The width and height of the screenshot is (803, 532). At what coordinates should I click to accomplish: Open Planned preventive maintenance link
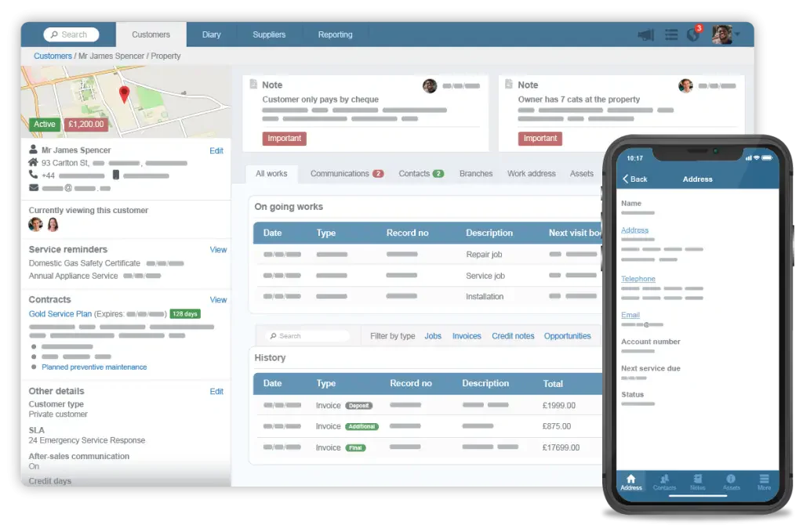pos(94,367)
